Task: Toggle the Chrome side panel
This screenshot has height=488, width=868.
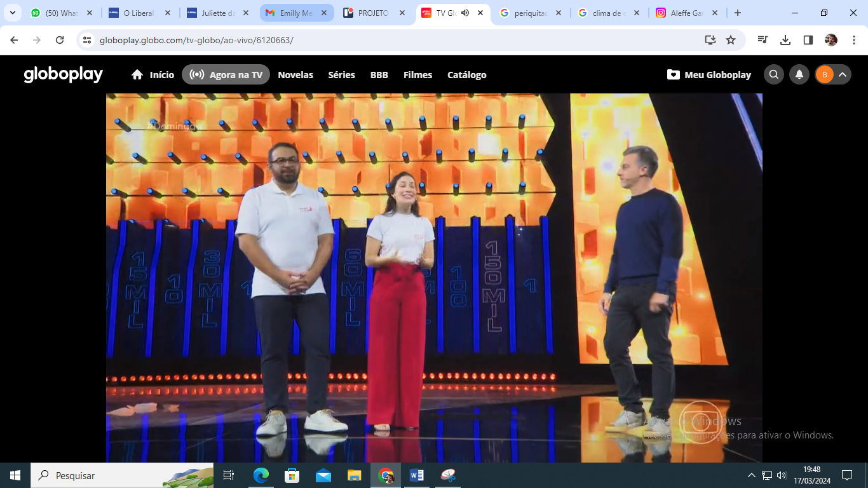Action: pos(808,40)
